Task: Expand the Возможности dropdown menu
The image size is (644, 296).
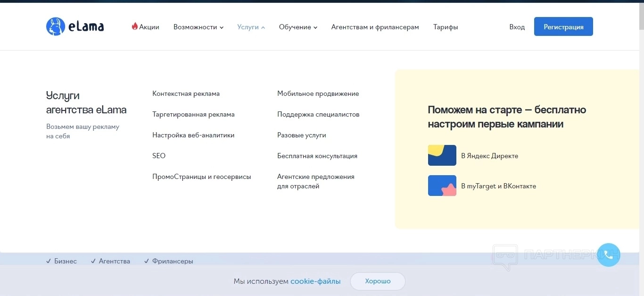Action: (198, 27)
